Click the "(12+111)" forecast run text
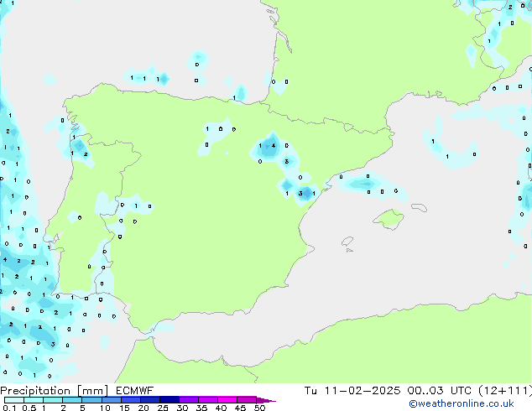The height and width of the screenshot is (411, 532). point(505,391)
